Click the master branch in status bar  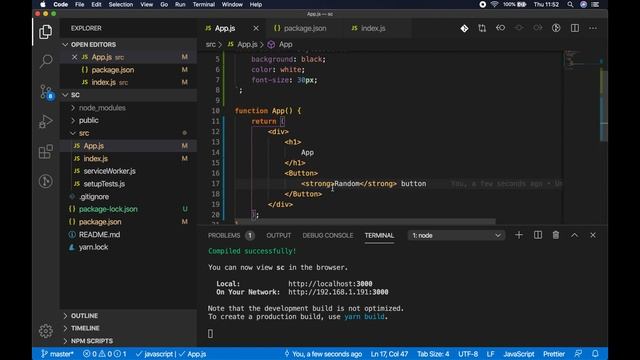click(57, 354)
